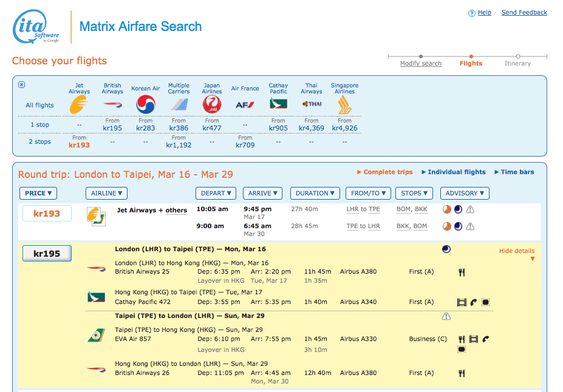Click warning triangle on 9:00 am flight

(470, 226)
